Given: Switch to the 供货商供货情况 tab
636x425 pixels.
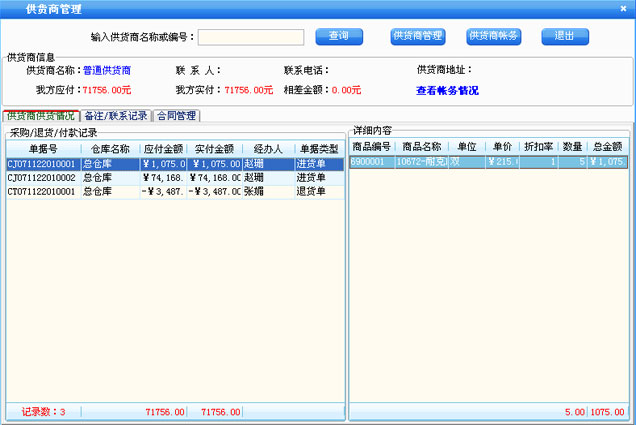Looking at the screenshot, I should [x=41, y=116].
